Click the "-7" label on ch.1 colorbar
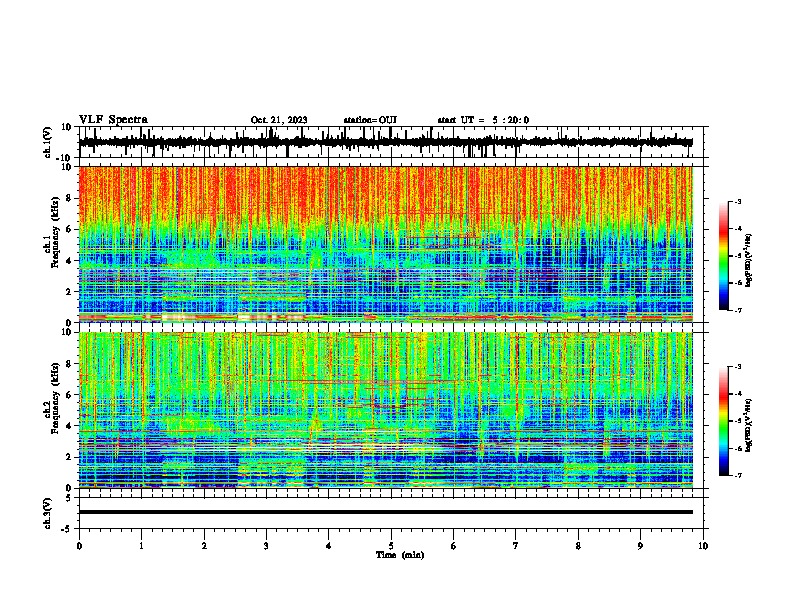 tap(737, 310)
